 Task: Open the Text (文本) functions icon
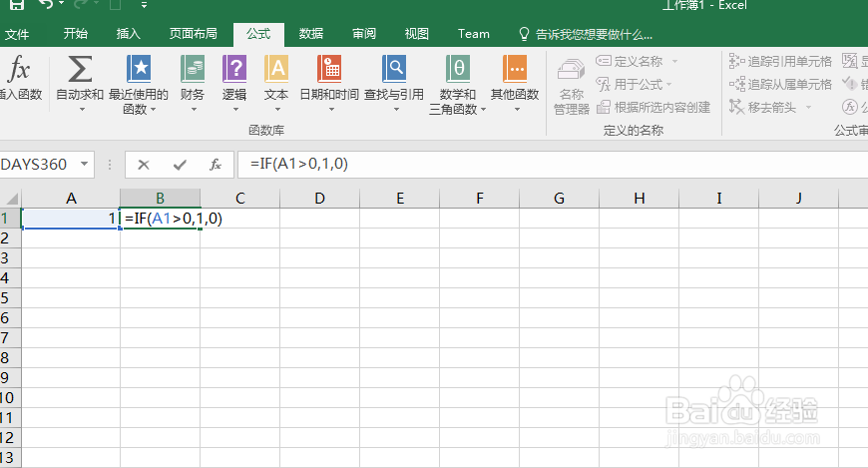pyautogui.click(x=275, y=69)
